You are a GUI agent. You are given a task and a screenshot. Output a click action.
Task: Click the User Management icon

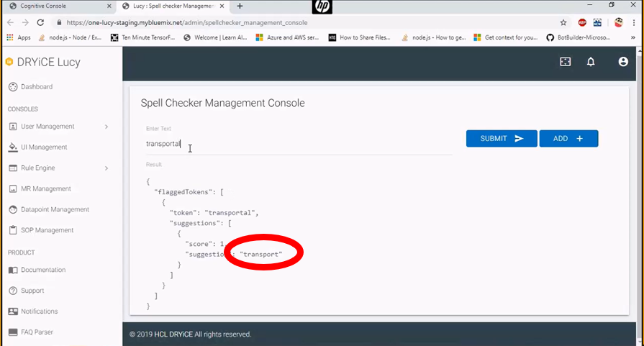[13, 127]
